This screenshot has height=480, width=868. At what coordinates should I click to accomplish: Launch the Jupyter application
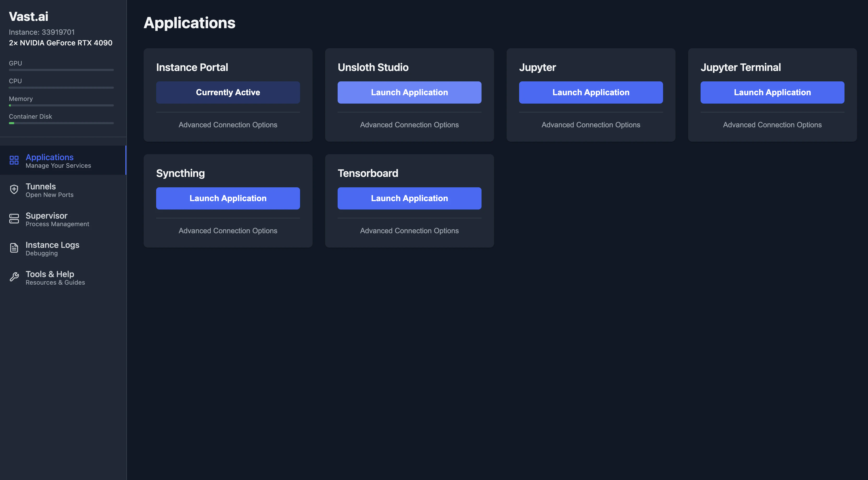click(x=590, y=92)
